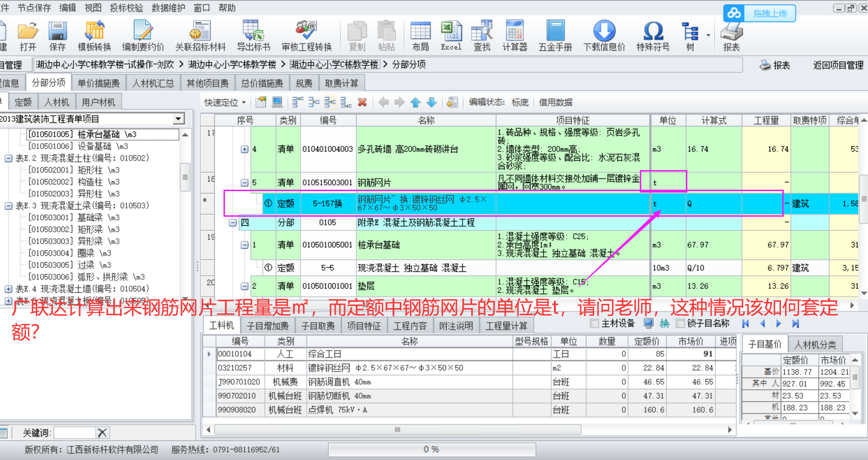
Task: Open the 查找 search tool
Action: coord(482,36)
